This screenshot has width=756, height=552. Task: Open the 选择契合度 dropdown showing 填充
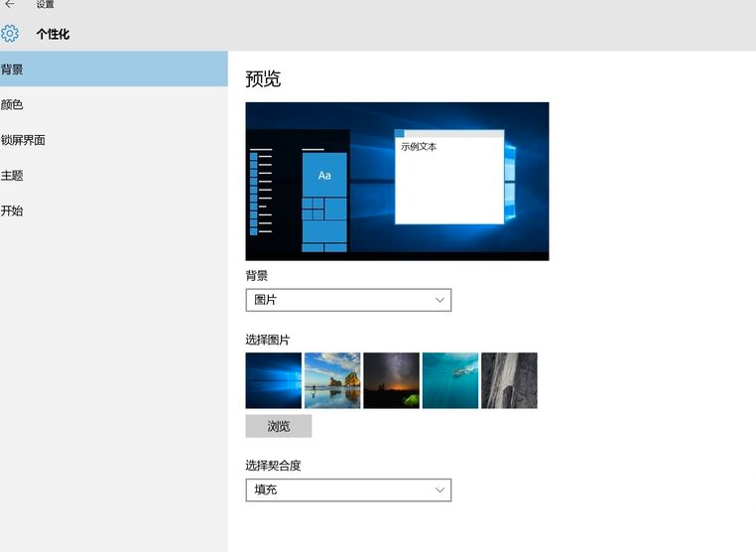(x=348, y=489)
